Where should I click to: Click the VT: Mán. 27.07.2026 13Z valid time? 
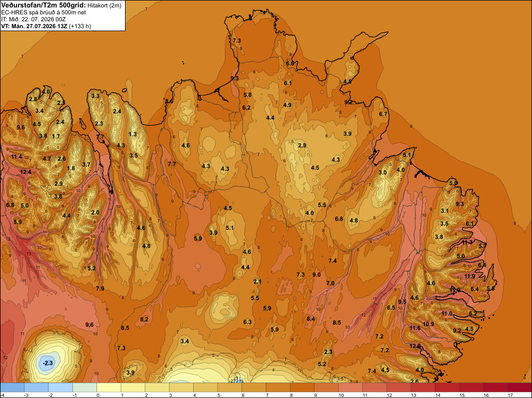34,26
